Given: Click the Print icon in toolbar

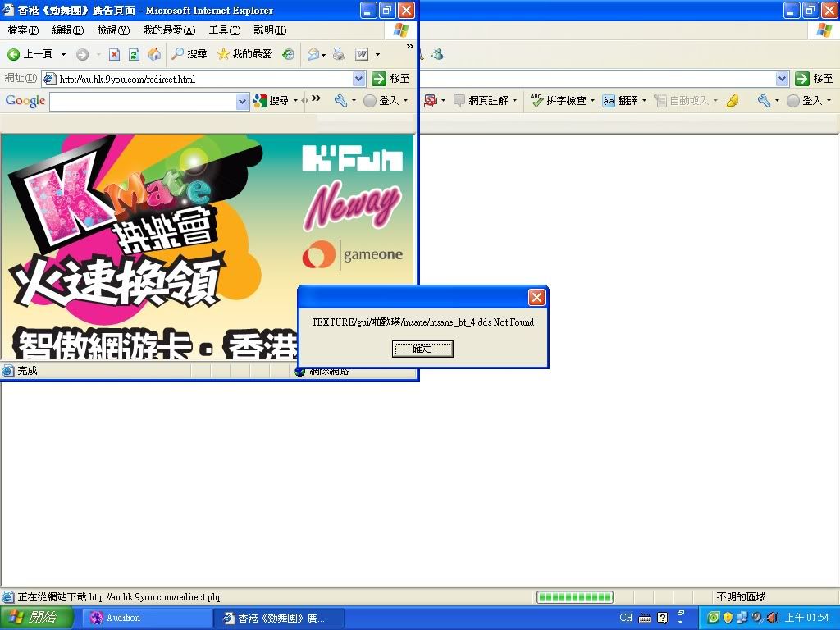Looking at the screenshot, I should (338, 54).
